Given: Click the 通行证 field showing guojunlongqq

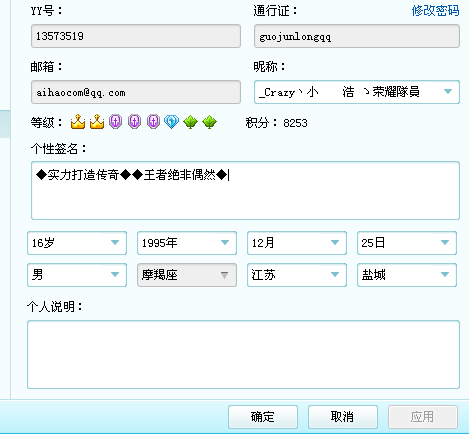Looking at the screenshot, I should coord(357,36).
